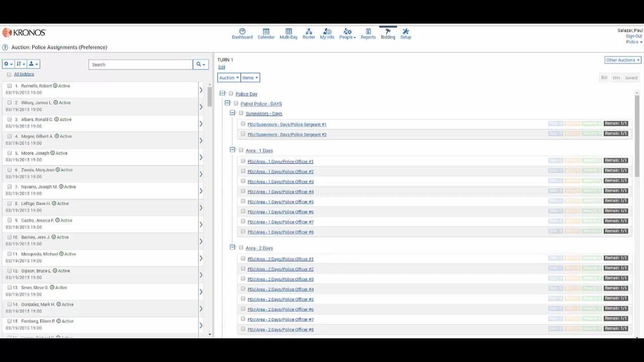Image resolution: width=644 pixels, height=362 pixels.
Task: Open Patrol Police - DAYS link
Action: click(x=262, y=104)
